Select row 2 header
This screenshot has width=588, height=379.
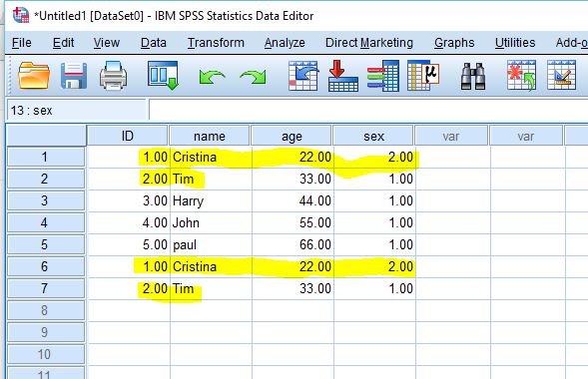pos(46,179)
